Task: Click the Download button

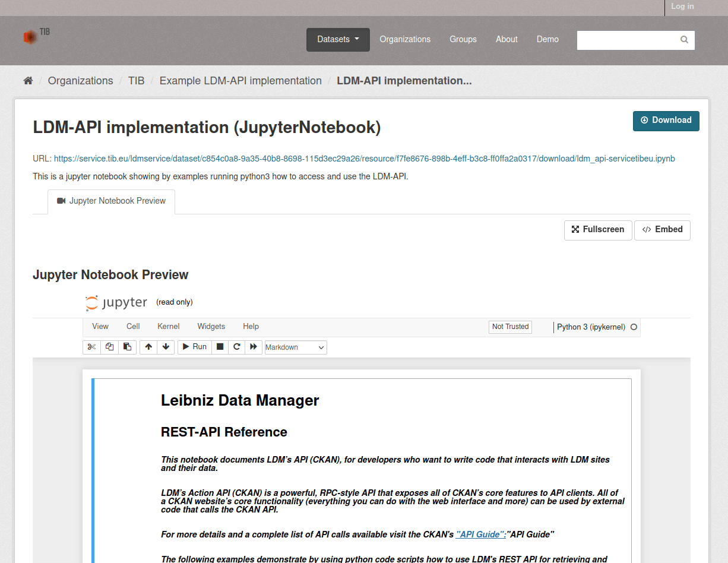Action: (666, 121)
